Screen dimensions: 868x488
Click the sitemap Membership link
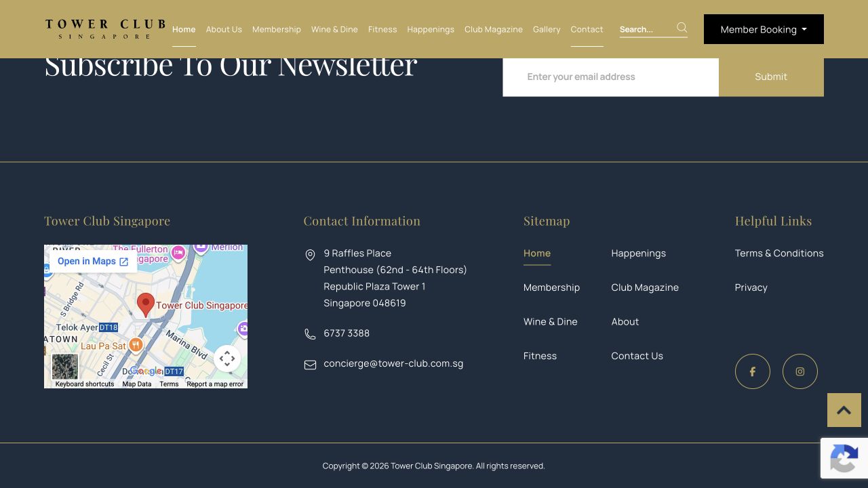pos(551,287)
